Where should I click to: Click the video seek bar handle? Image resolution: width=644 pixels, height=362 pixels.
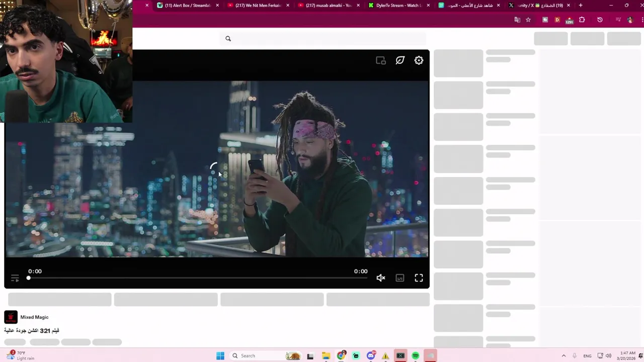click(x=29, y=278)
